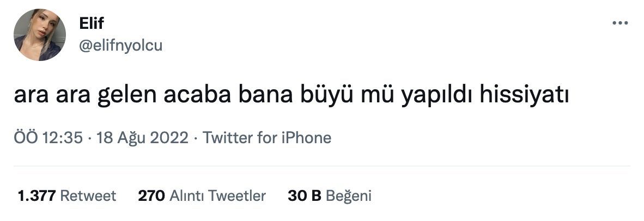
Task: Select the tweet text about büyü hissiyatı
Action: click(291, 95)
